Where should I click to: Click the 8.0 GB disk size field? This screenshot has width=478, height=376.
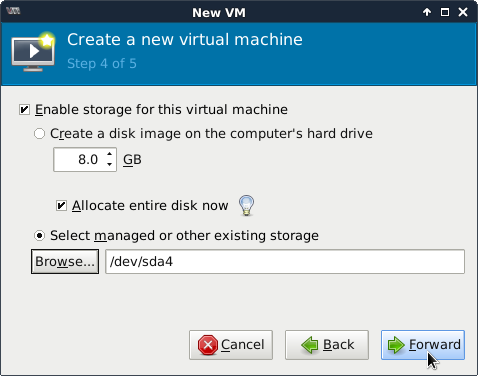[x=85, y=160]
